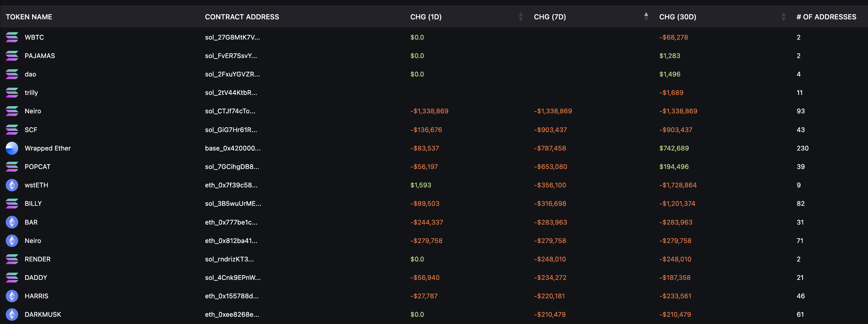Click the Solana icon beside WBTC
The height and width of the screenshot is (324, 868).
coord(12,37)
